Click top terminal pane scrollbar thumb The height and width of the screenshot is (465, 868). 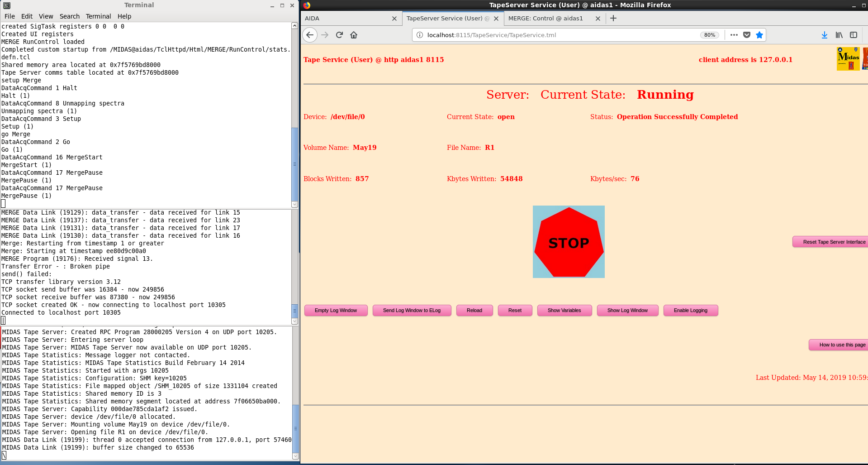[x=294, y=164]
